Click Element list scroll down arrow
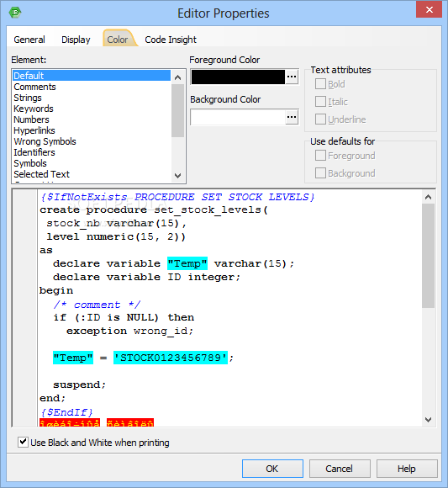 (x=178, y=176)
